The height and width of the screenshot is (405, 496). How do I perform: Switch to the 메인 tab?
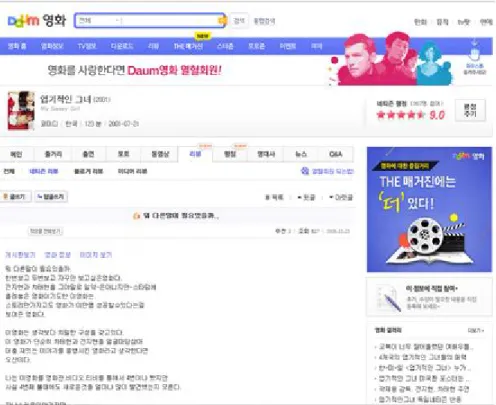16,154
